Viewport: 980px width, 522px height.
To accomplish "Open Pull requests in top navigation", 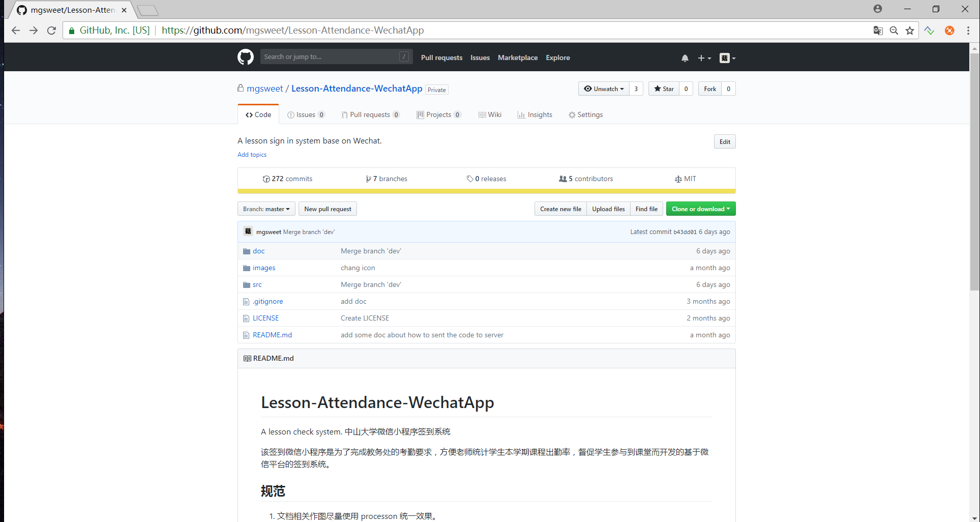I will [x=441, y=57].
